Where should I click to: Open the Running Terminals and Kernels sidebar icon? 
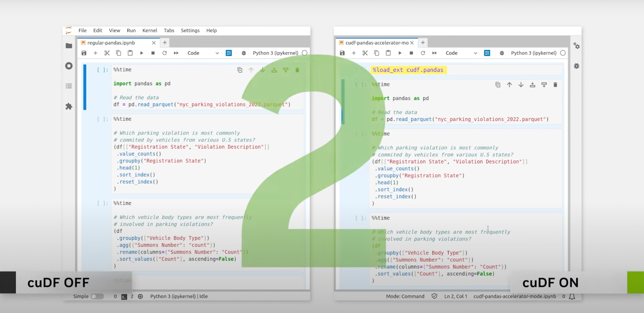point(69,66)
